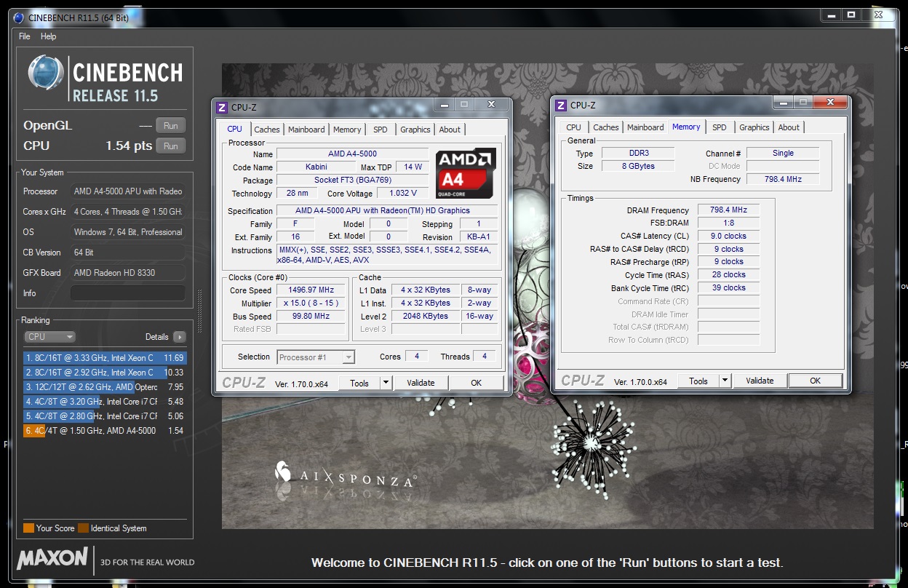Switch to CPU tab in right CPU-Z
This screenshot has width=908, height=588.
574,127
